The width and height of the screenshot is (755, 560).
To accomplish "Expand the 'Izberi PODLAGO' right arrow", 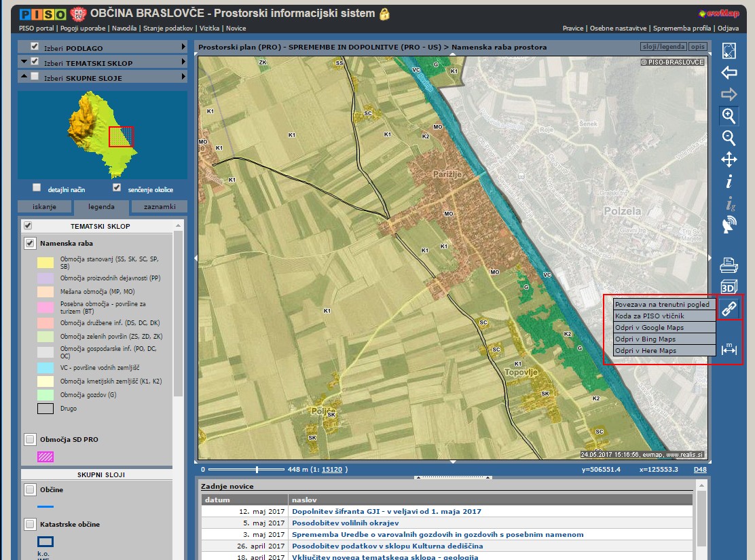I will click(183, 47).
